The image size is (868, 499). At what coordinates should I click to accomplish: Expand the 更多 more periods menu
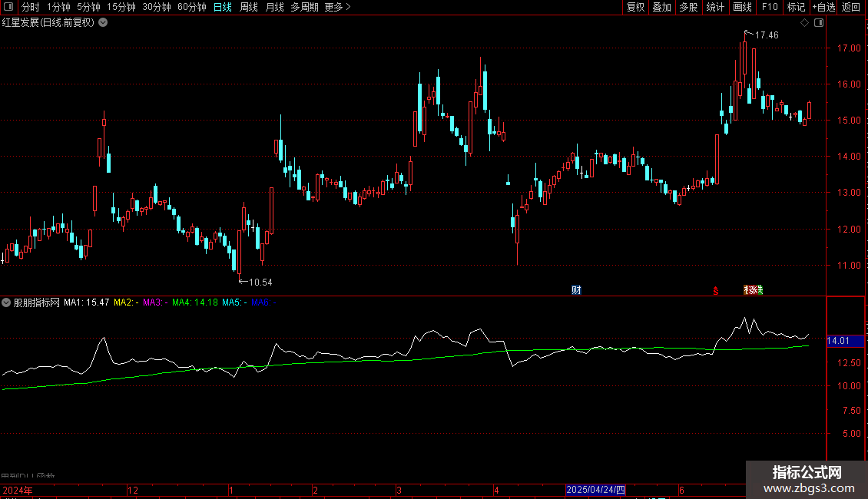[337, 7]
